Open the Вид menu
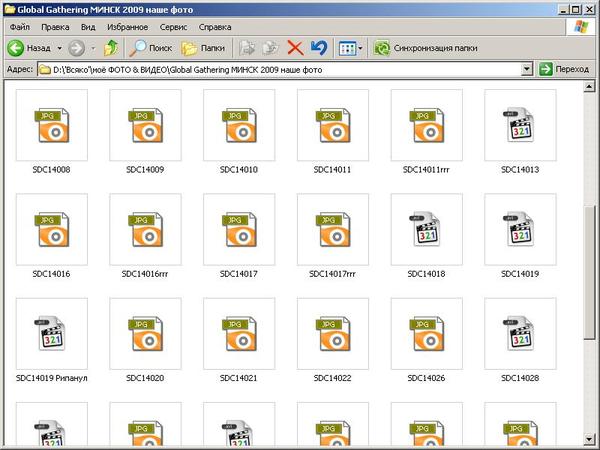This screenshot has height=450, width=600. pyautogui.click(x=88, y=27)
